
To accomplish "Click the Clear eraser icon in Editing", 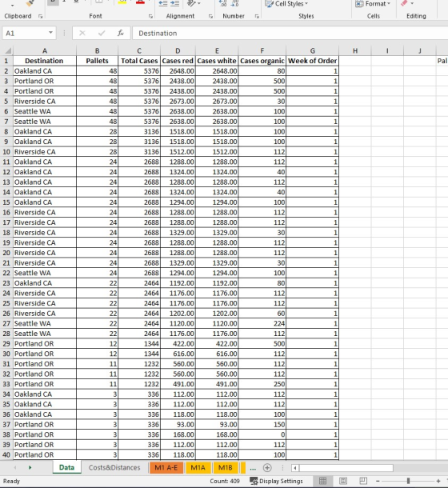I will [404, 3].
